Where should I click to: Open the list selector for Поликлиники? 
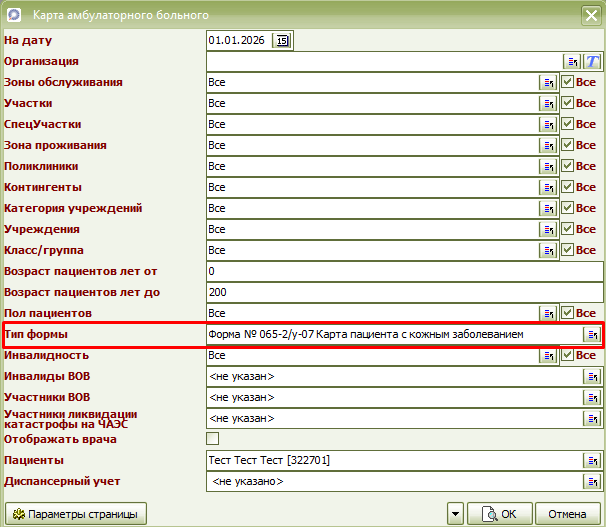(x=549, y=167)
